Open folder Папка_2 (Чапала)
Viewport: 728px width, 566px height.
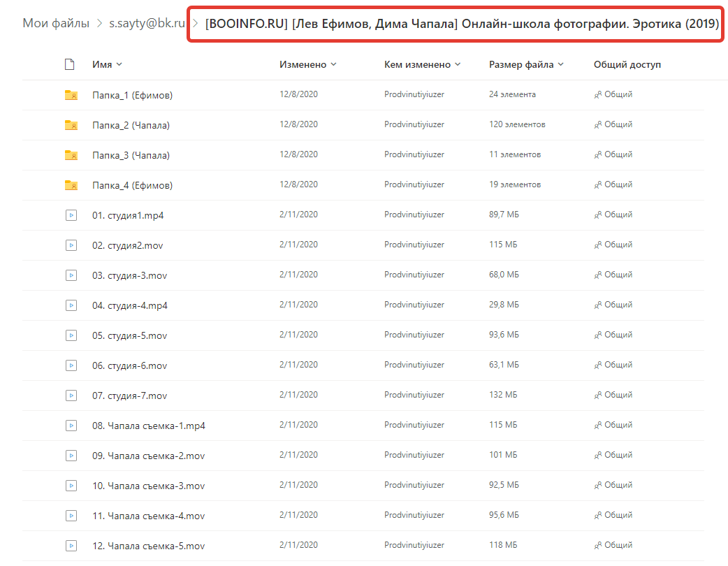click(x=131, y=125)
